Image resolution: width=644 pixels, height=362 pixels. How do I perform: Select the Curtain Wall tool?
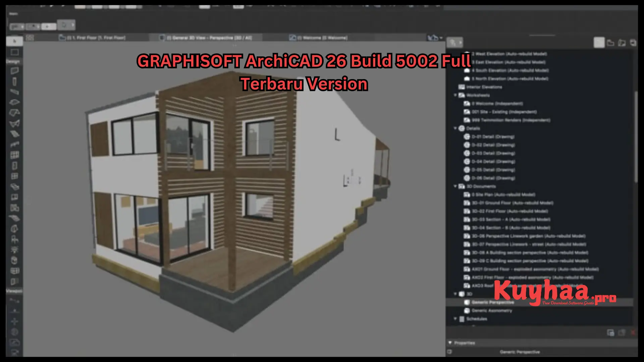[14, 155]
